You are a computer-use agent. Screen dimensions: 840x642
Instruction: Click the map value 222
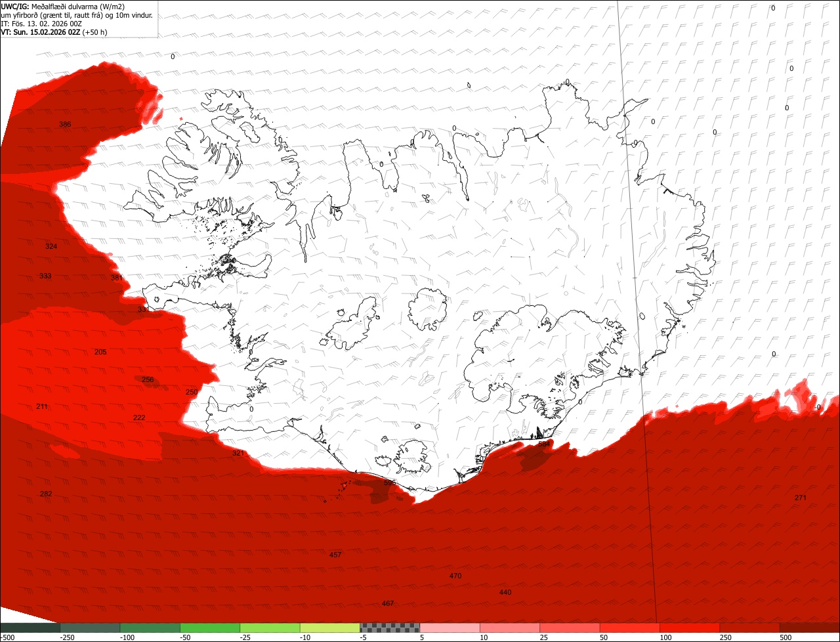coord(139,417)
